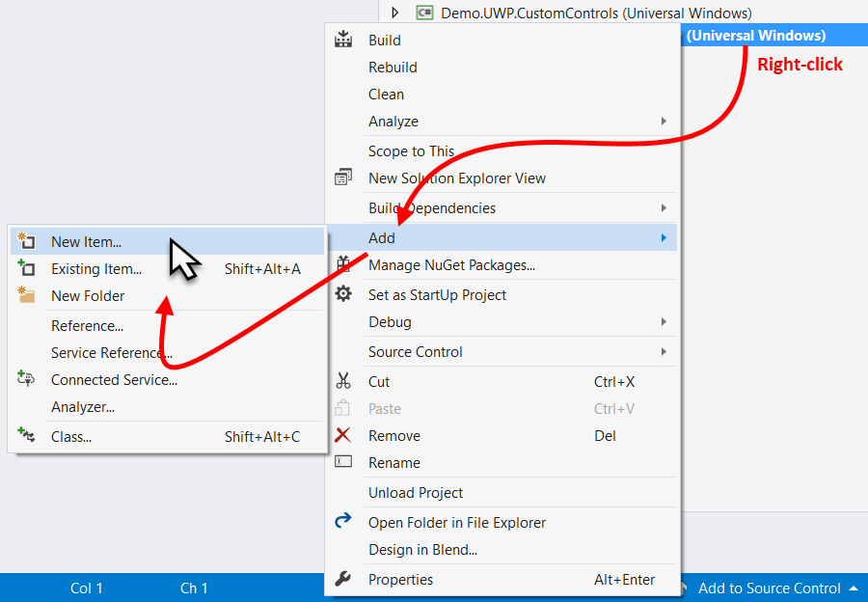Open the Add submenu arrow
868x602 pixels.
pyautogui.click(x=664, y=237)
